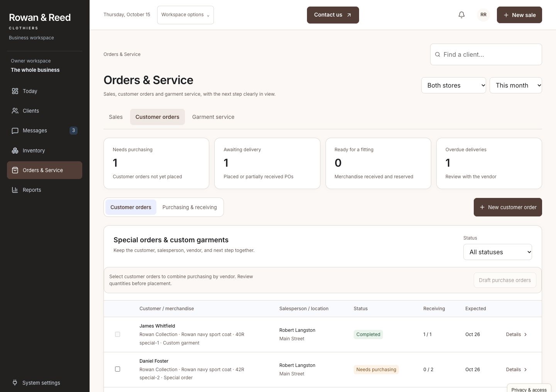Click the Inventory icon in sidebar
The height and width of the screenshot is (392, 556).
15,150
